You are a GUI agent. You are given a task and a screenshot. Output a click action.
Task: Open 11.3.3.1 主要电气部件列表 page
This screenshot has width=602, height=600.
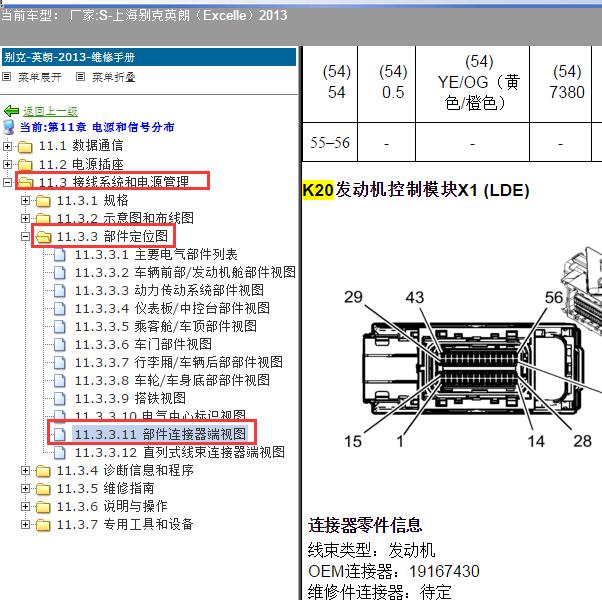point(156,255)
